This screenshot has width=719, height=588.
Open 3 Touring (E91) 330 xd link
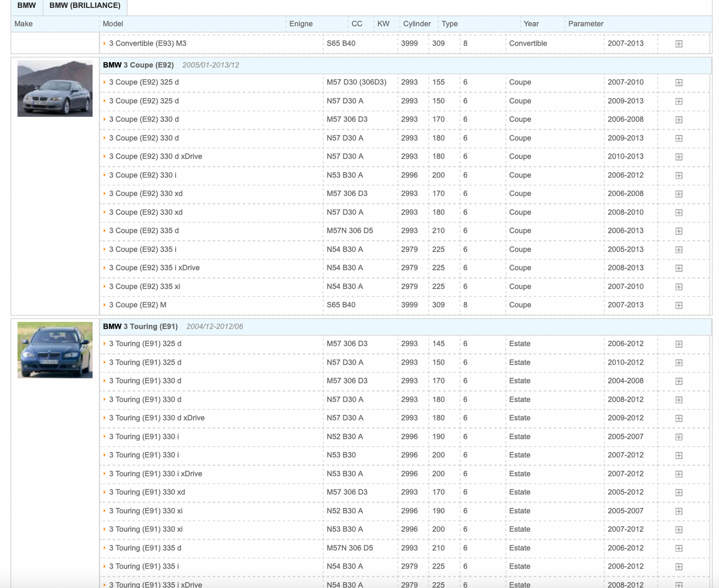point(147,492)
